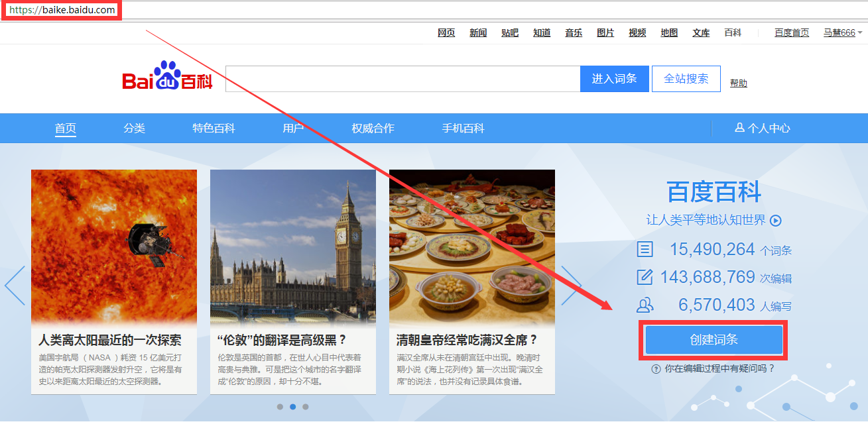Screen dimensions: 868x432
Task: Select the first carousel page dot
Action: click(x=280, y=407)
